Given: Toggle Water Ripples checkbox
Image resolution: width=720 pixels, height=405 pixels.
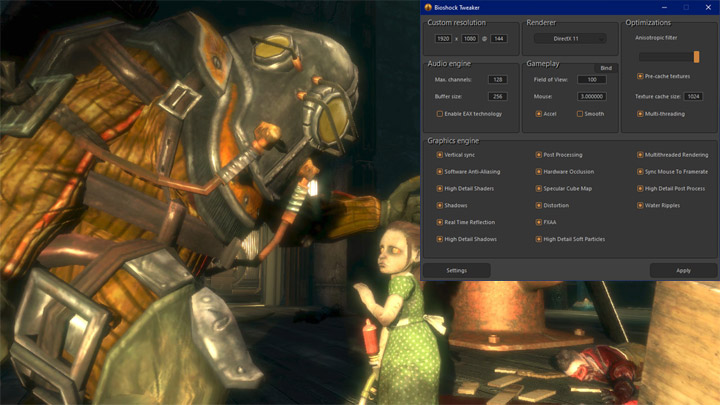Looking at the screenshot, I should pyautogui.click(x=640, y=205).
